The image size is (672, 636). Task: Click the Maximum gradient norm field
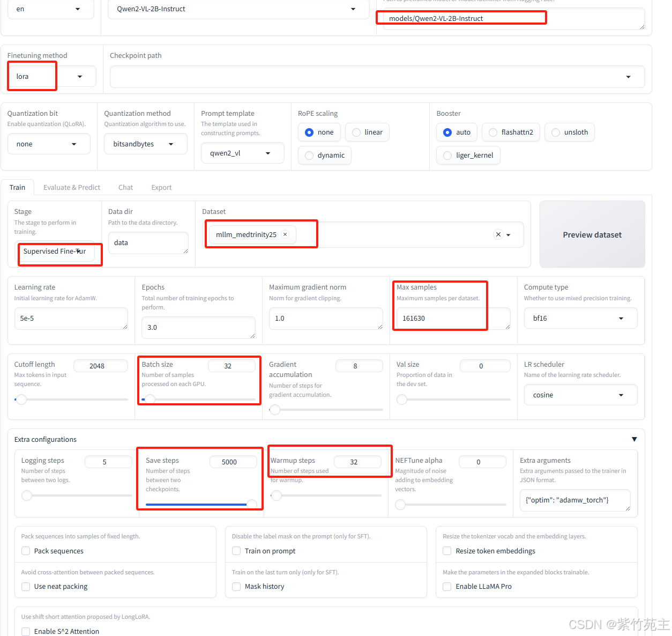pyautogui.click(x=326, y=319)
